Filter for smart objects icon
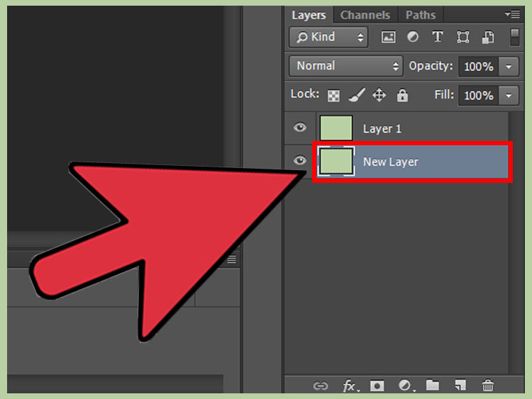The width and height of the screenshot is (532, 399). [488, 37]
